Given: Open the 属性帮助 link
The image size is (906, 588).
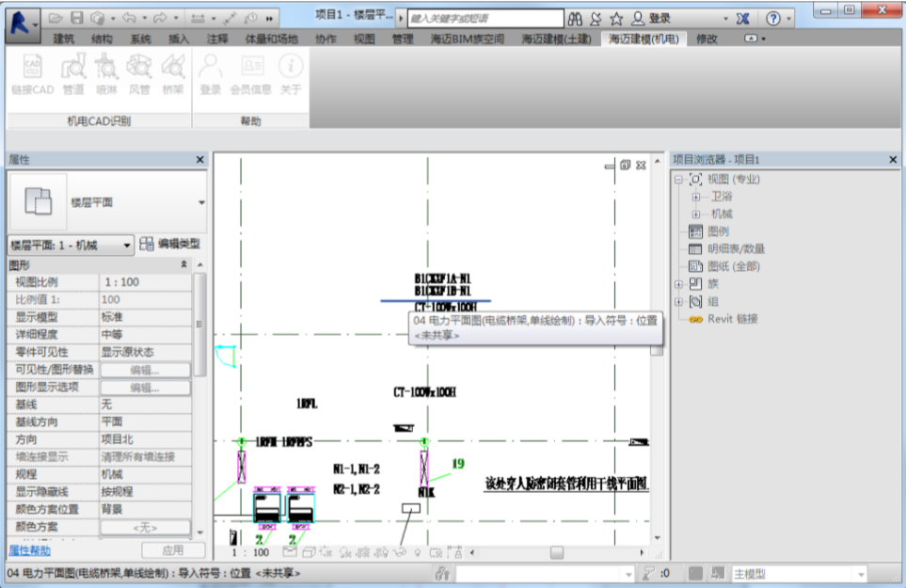Looking at the screenshot, I should tap(29, 550).
